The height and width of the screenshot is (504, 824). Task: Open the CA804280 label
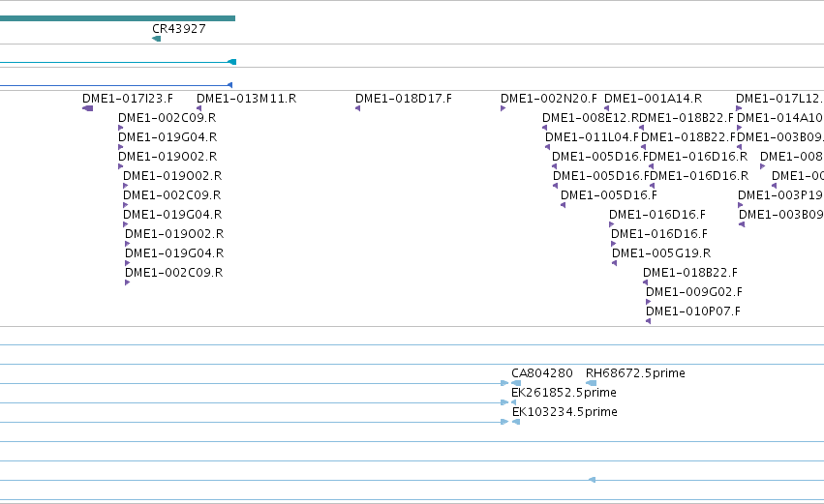[542, 372]
